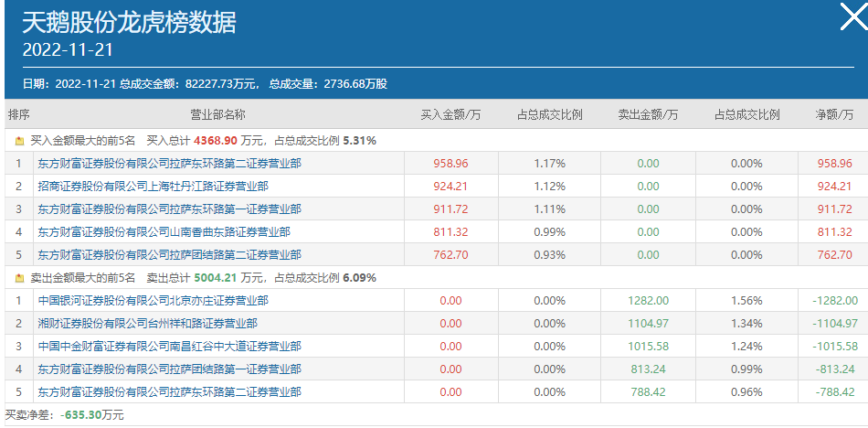
Task: Click net amount -1282.00 cell
Action: (835, 301)
